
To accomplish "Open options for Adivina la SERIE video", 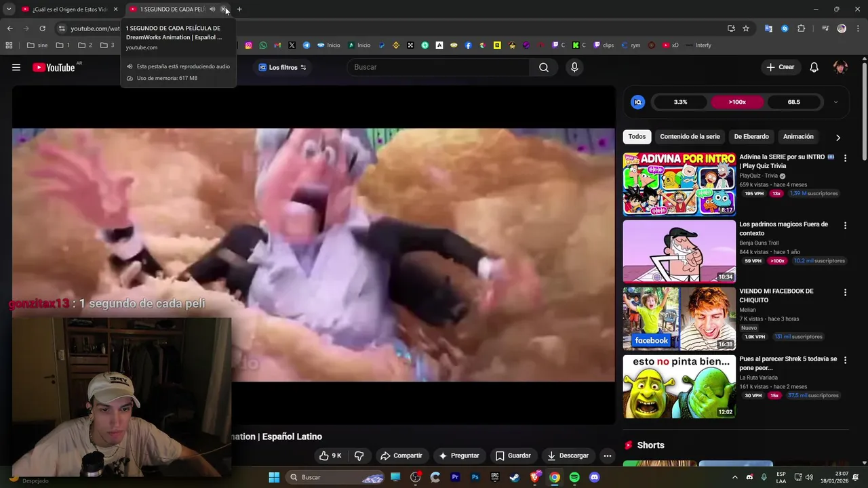I will (845, 158).
